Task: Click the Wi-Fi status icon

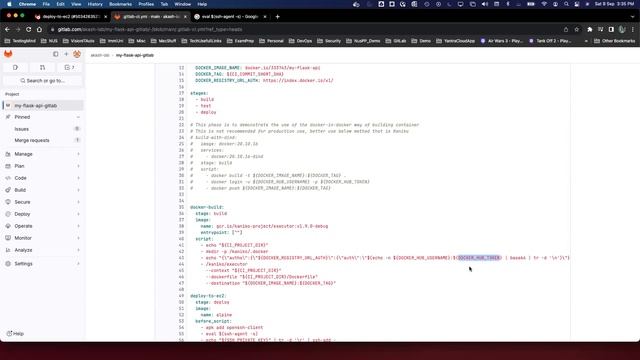Action: [544, 4]
